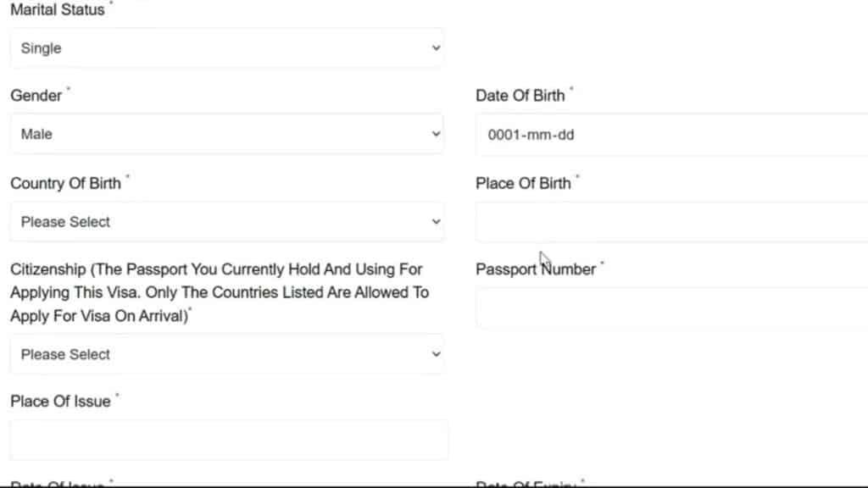Click the Gender dropdown chevron arrow
Screen dimensions: 868x488
(x=436, y=134)
